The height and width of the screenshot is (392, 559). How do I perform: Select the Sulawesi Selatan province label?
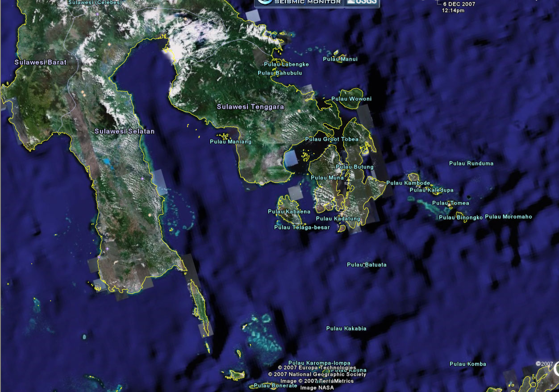125,131
